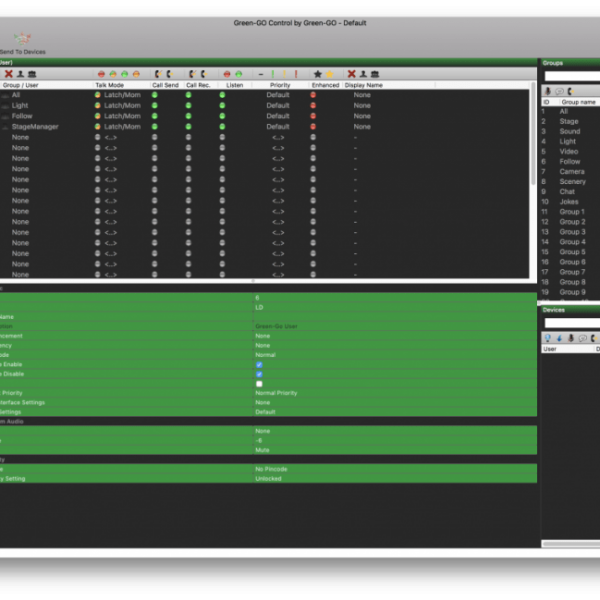Click the black star Enhanced icon

[318, 74]
